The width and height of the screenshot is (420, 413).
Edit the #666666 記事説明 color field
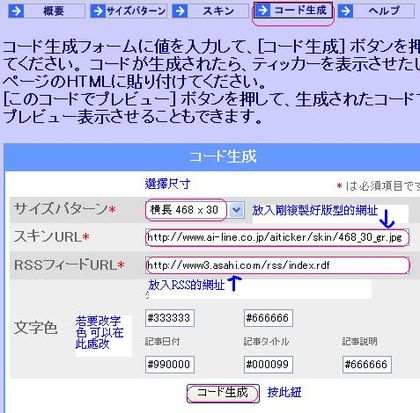click(x=367, y=364)
